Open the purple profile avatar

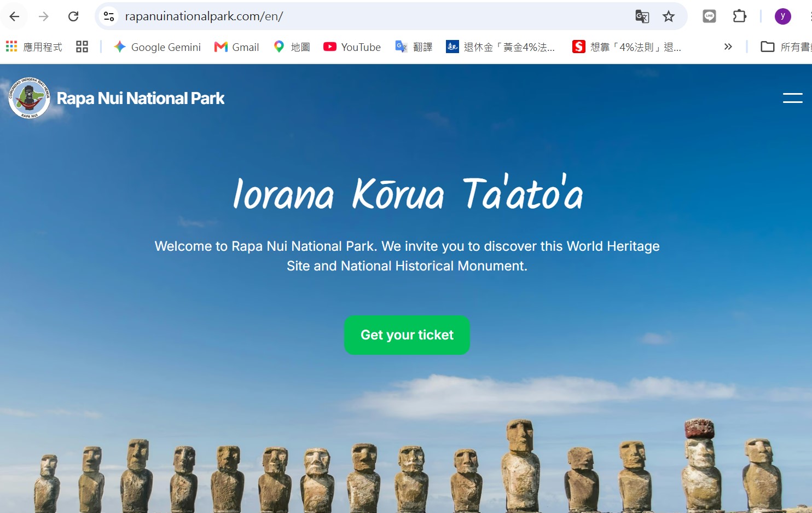point(782,16)
